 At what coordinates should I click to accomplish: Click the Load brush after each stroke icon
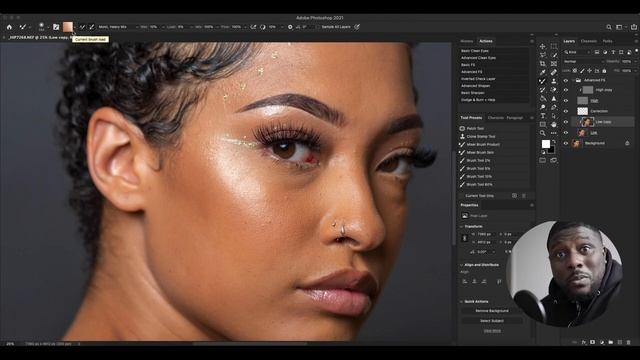click(x=82, y=27)
